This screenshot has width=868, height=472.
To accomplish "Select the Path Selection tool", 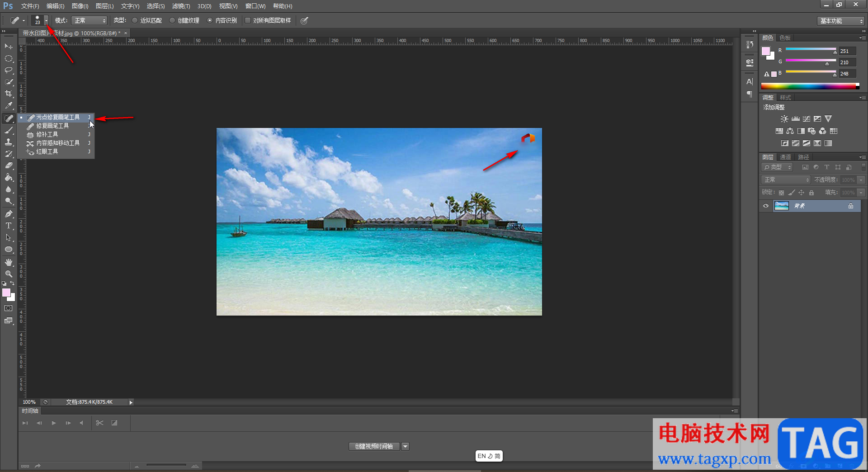I will [9, 237].
